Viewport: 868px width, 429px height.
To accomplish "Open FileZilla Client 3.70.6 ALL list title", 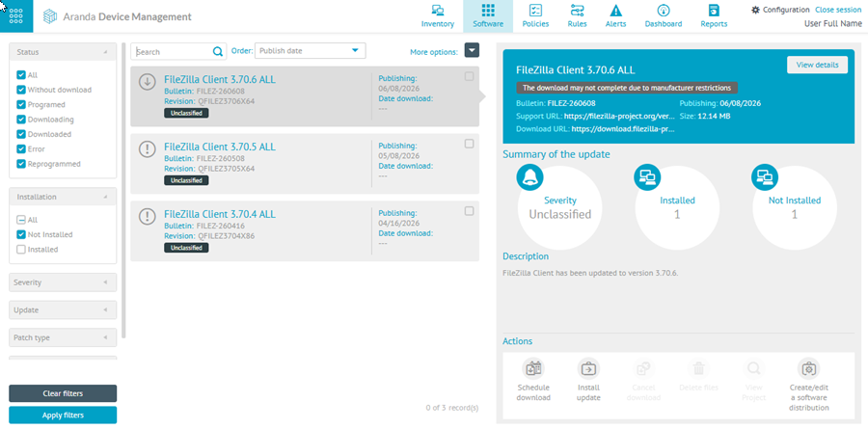I will coord(220,80).
